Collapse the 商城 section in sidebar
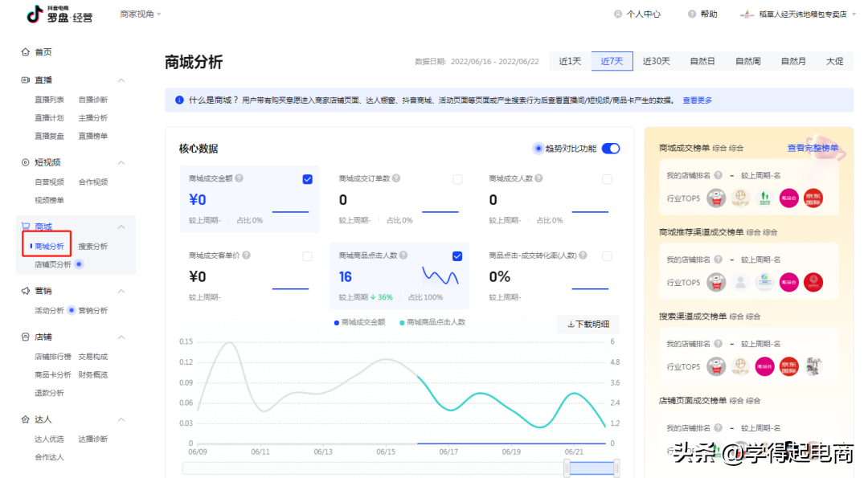Image resolution: width=868 pixels, height=478 pixels. coord(122,226)
